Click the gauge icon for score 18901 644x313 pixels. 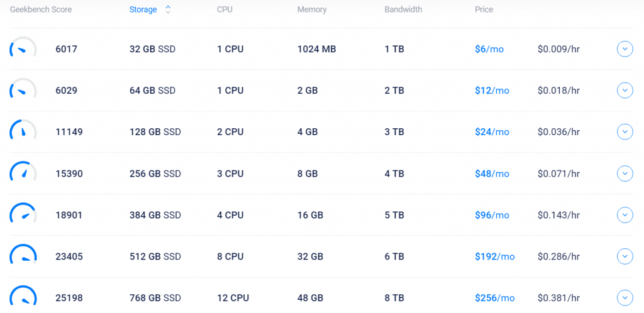[x=23, y=215]
